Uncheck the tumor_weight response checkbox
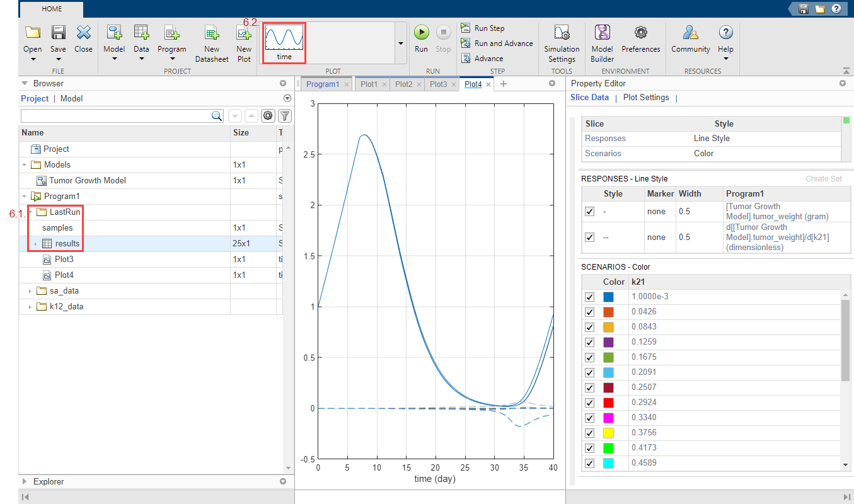 (589, 212)
